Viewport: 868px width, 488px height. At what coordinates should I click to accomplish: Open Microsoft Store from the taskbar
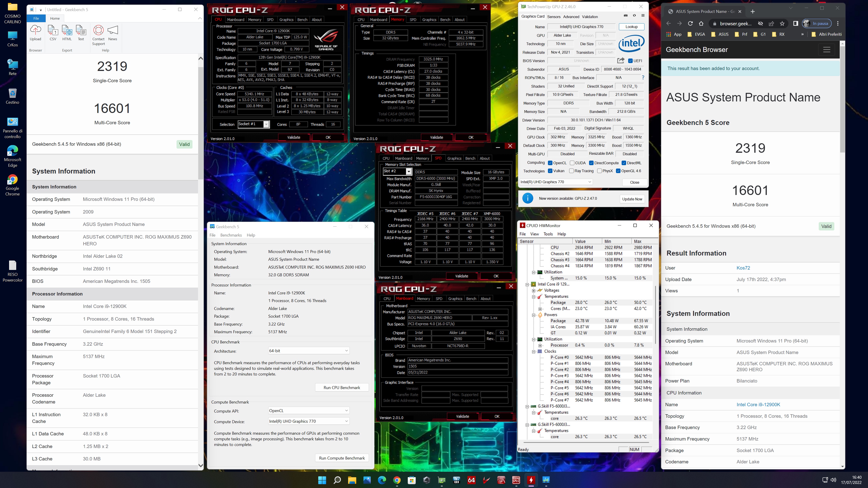click(x=412, y=480)
